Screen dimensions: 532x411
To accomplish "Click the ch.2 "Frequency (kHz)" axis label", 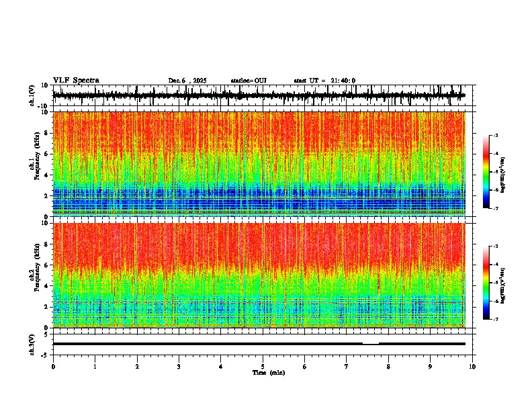I will [38, 267].
